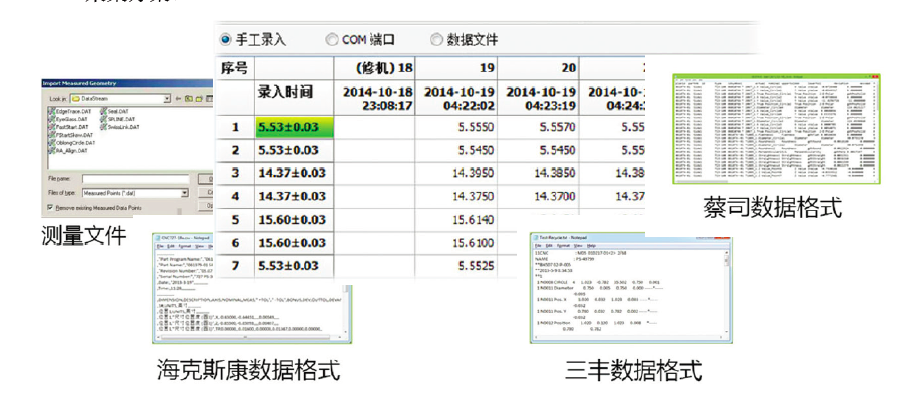922x397 pixels.
Task: Select the SPLINE.DAT file icon
Action: click(103, 119)
